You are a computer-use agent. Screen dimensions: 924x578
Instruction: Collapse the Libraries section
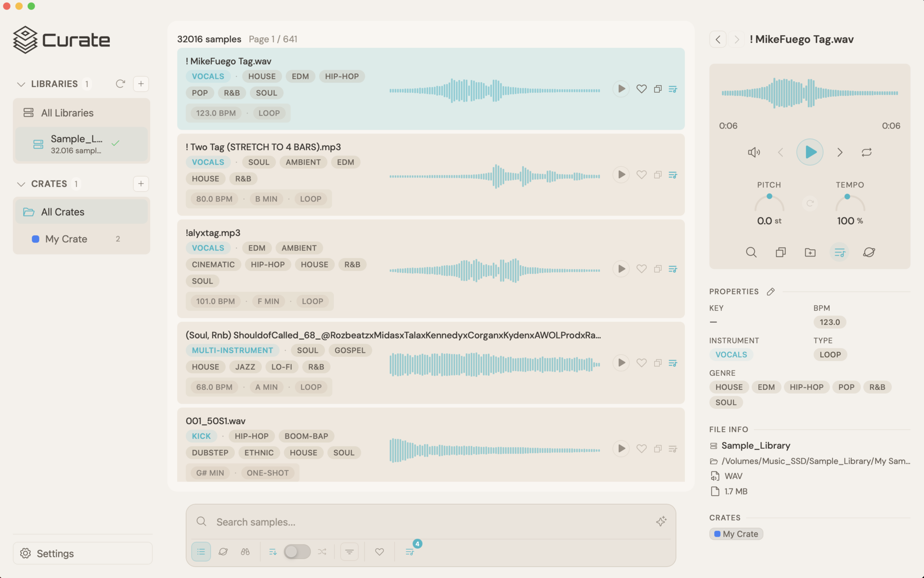tap(21, 84)
